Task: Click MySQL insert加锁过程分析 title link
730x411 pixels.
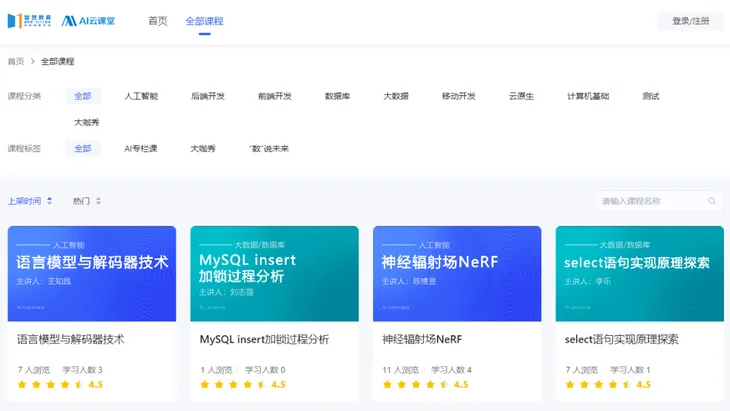Action: click(x=264, y=339)
